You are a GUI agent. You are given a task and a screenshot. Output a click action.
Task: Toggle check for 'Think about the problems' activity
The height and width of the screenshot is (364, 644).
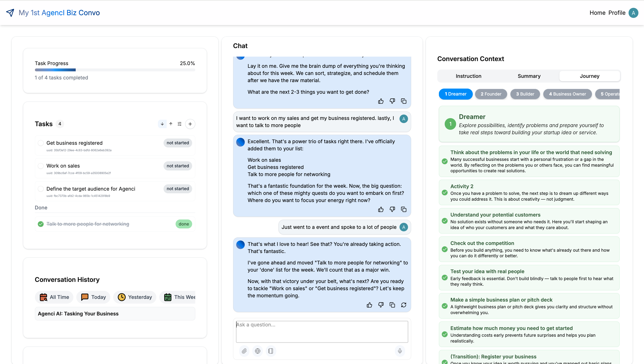pyautogui.click(x=444, y=161)
